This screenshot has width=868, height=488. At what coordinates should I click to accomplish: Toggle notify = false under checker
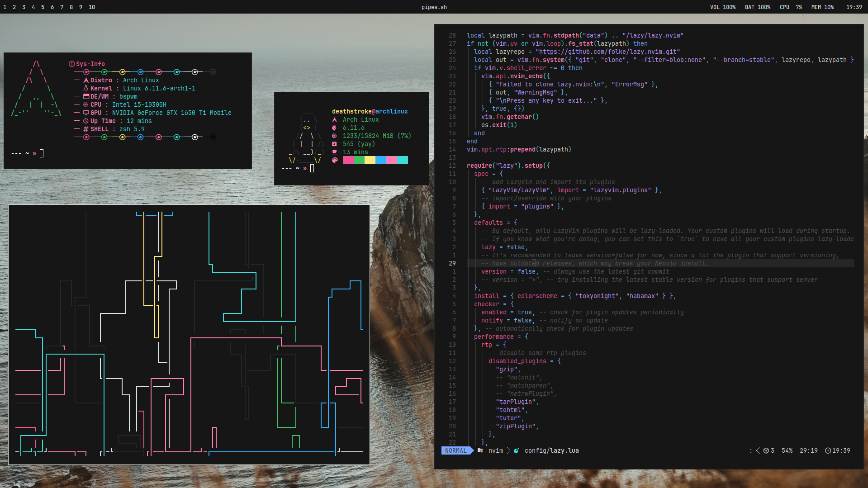pos(523,320)
